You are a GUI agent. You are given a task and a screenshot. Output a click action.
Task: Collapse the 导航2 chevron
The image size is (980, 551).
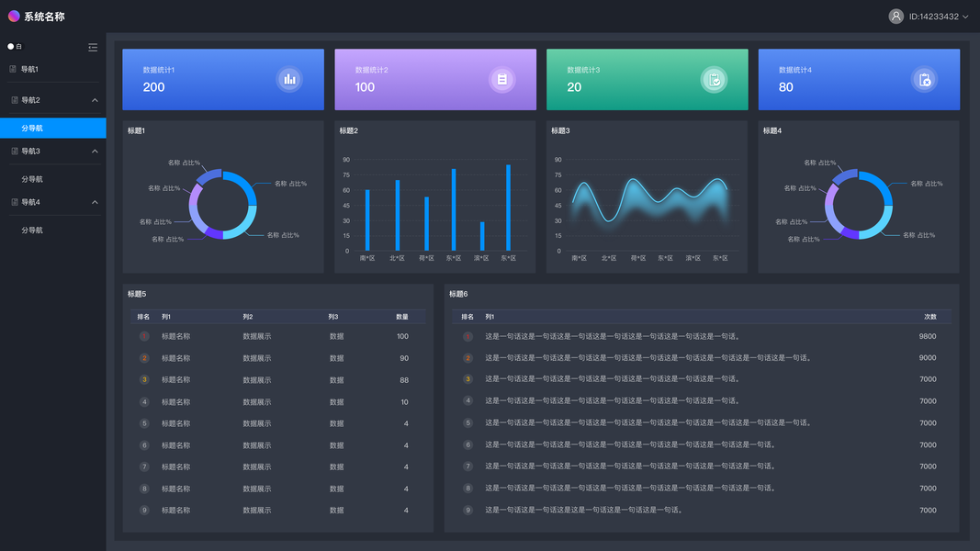pyautogui.click(x=95, y=100)
